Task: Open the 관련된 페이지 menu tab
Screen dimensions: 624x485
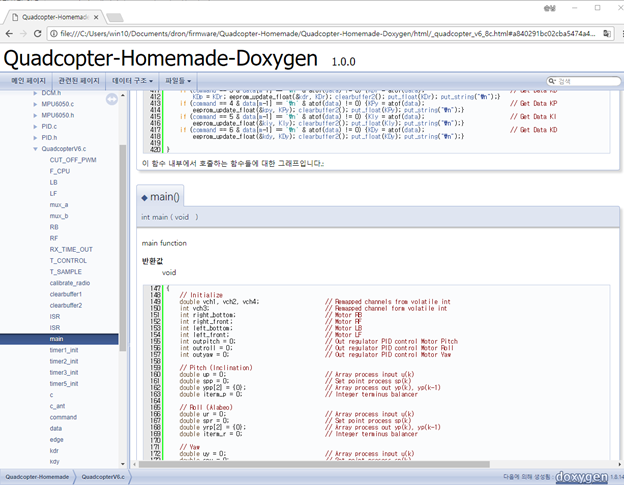Action: coord(79,81)
